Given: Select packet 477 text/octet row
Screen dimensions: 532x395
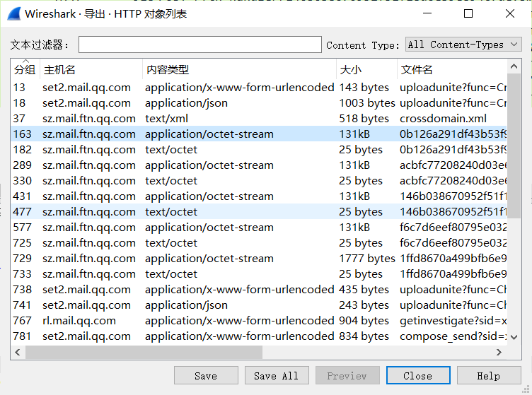Looking at the screenshot, I should click(x=259, y=212).
